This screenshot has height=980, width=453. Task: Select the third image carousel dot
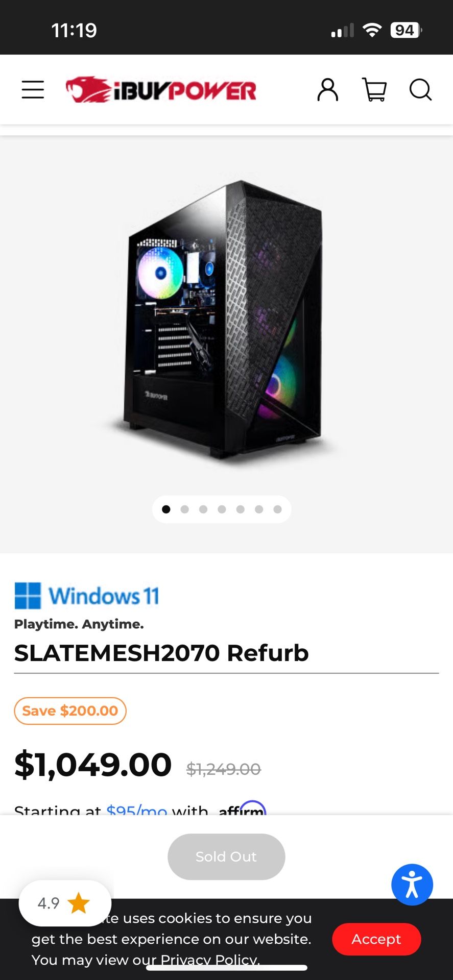point(203,509)
